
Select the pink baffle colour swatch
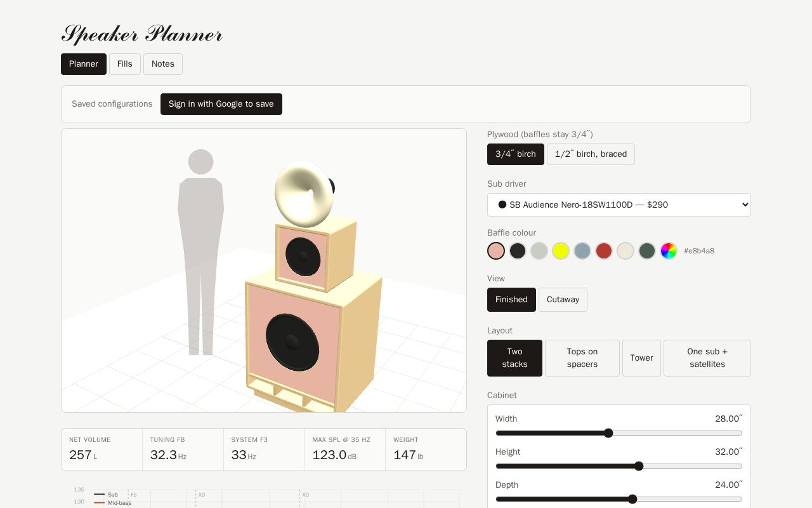pyautogui.click(x=496, y=251)
